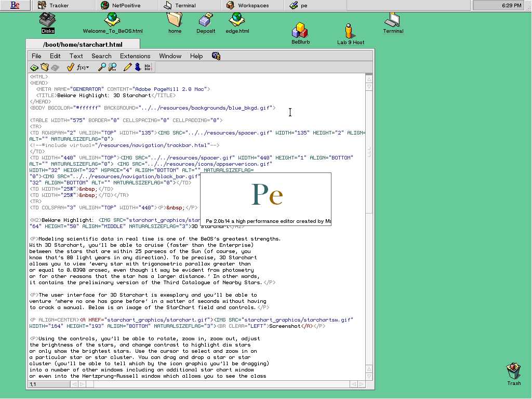
Task: Select the Trash desktop icon
Action: point(514,374)
